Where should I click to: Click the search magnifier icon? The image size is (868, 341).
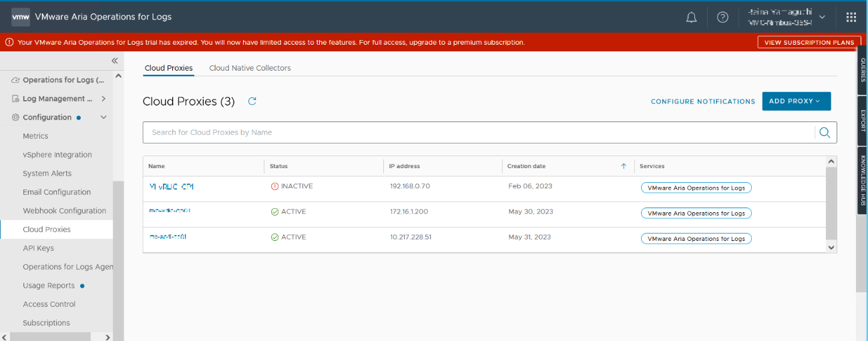click(825, 132)
